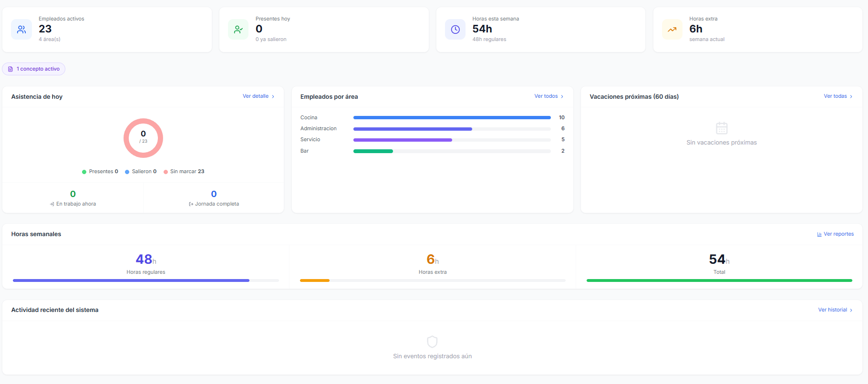Image resolution: width=868 pixels, height=384 pixels.
Task: Click the clock icon for Horas esta semana
Action: pos(455,30)
